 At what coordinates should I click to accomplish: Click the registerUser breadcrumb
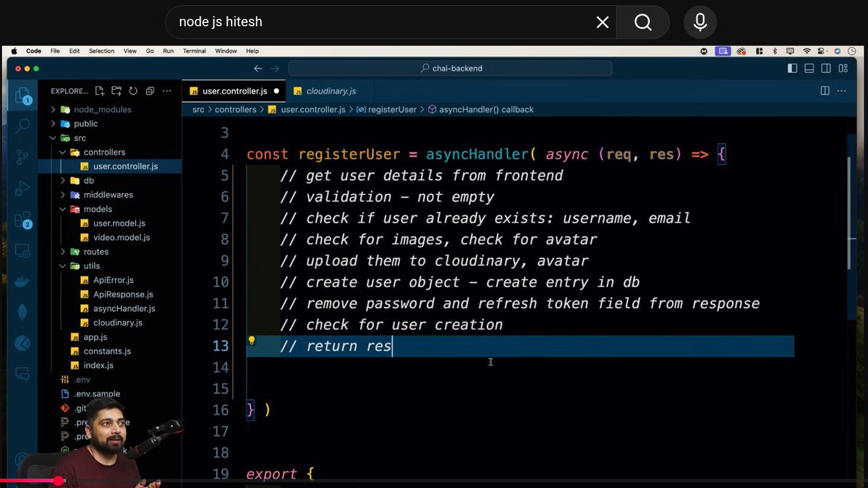[392, 109]
